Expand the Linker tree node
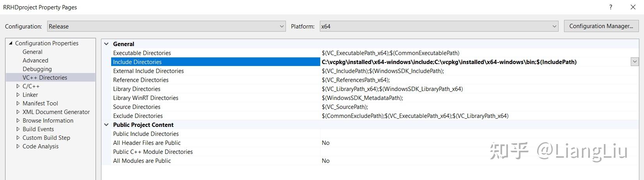 (x=18, y=95)
